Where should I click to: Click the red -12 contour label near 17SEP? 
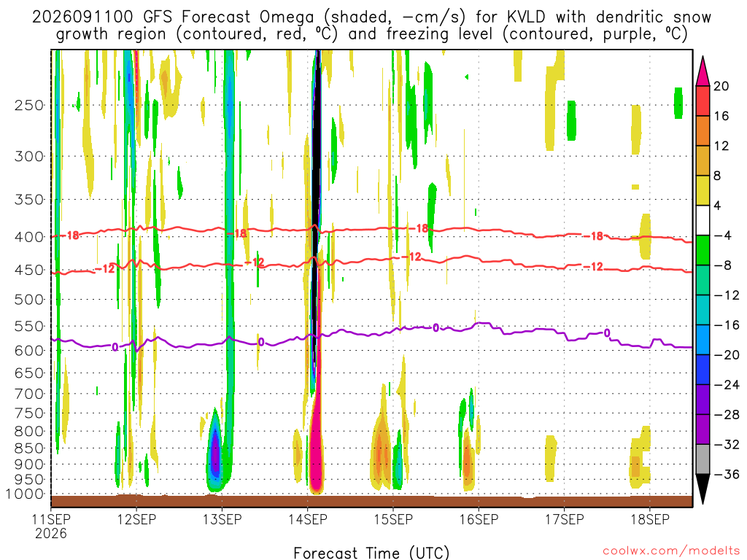click(594, 267)
